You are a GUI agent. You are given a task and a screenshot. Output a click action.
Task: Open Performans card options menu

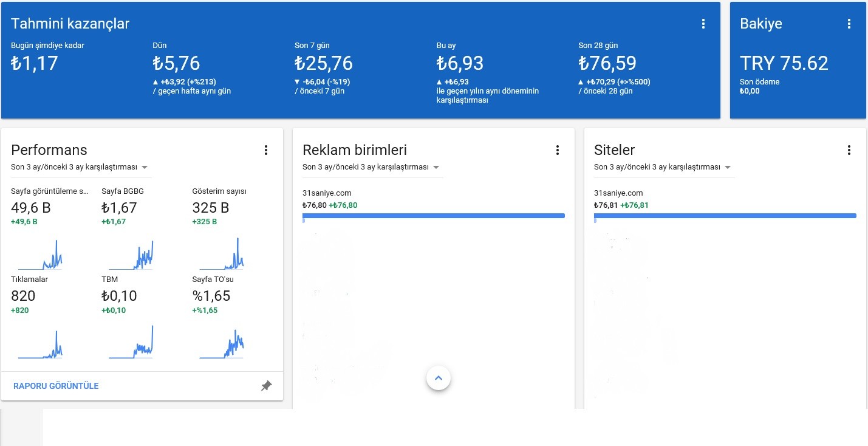[x=266, y=150]
